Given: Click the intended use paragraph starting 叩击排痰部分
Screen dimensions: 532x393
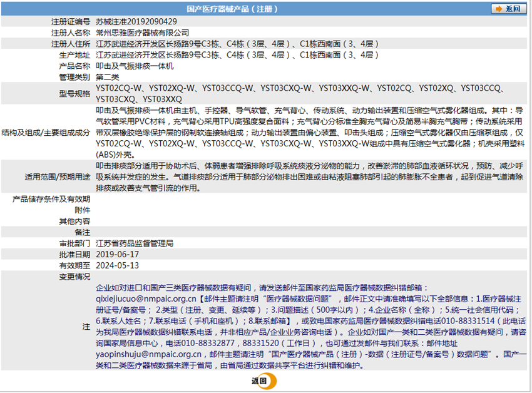Looking at the screenshot, I should [x=309, y=177].
